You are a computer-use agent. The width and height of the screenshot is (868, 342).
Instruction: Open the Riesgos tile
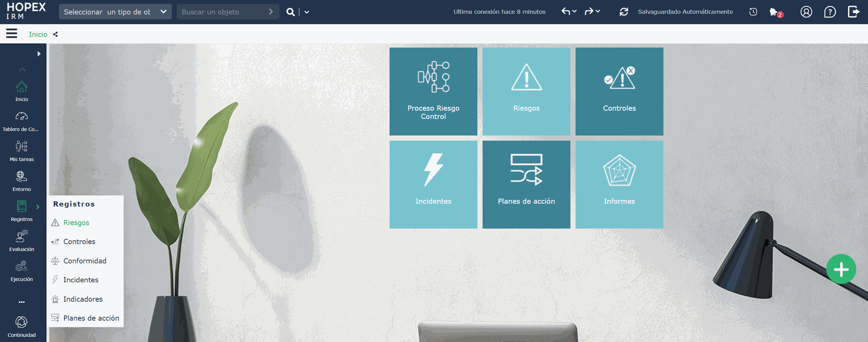(526, 91)
